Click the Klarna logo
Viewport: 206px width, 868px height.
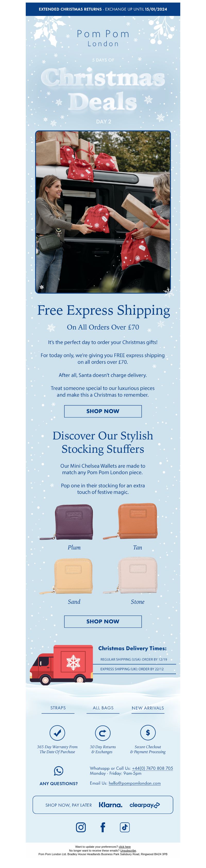110,805
